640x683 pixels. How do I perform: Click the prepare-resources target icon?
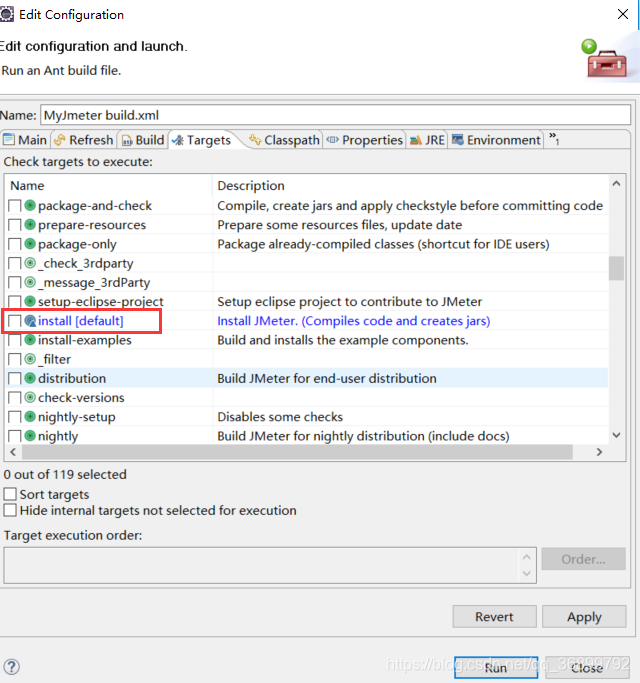click(30, 224)
